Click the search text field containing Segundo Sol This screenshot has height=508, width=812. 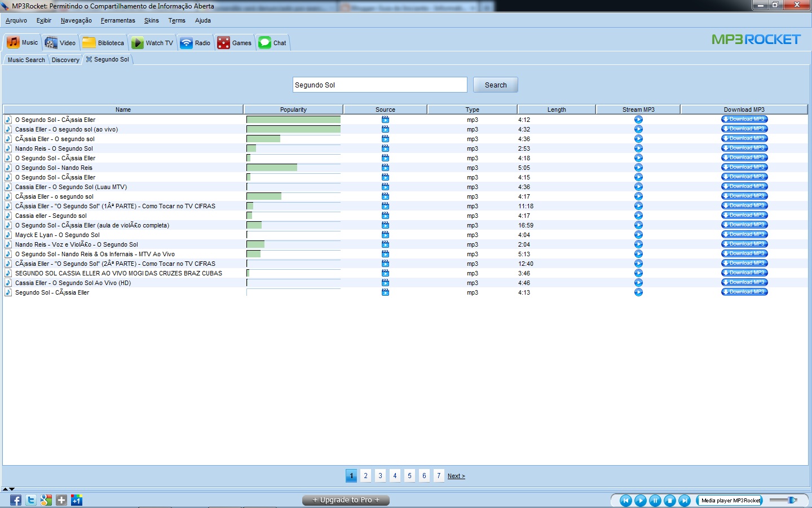pos(379,85)
